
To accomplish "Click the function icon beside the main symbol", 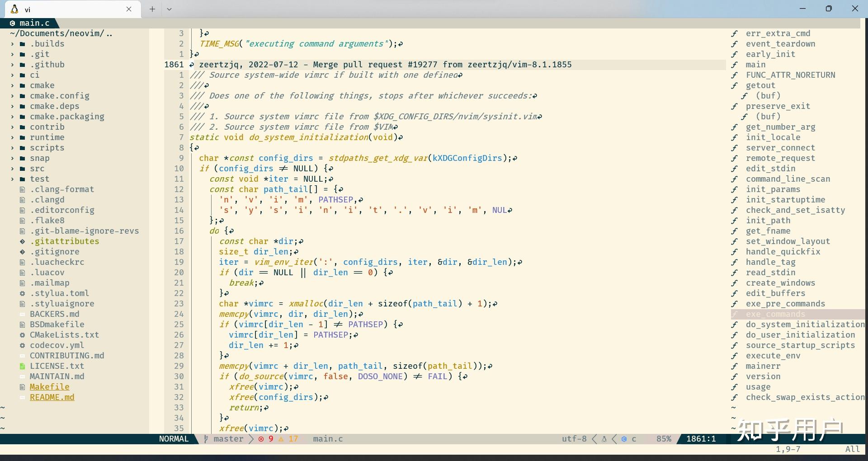I will (735, 65).
